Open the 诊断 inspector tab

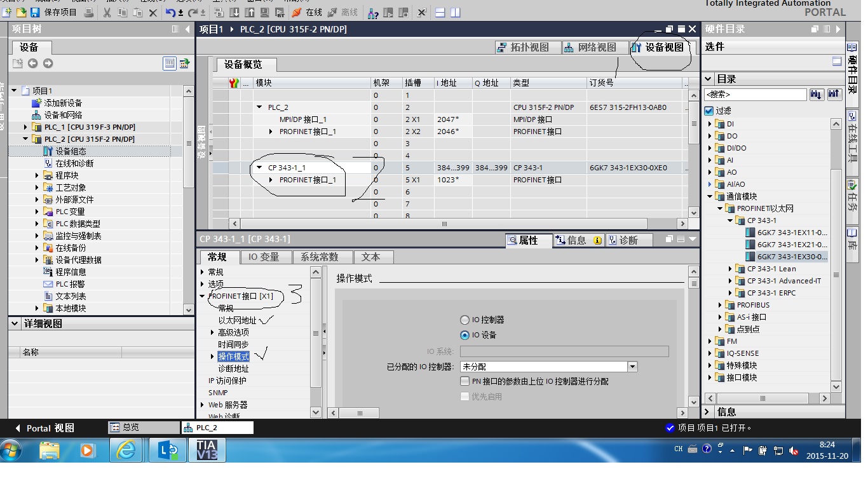point(628,240)
